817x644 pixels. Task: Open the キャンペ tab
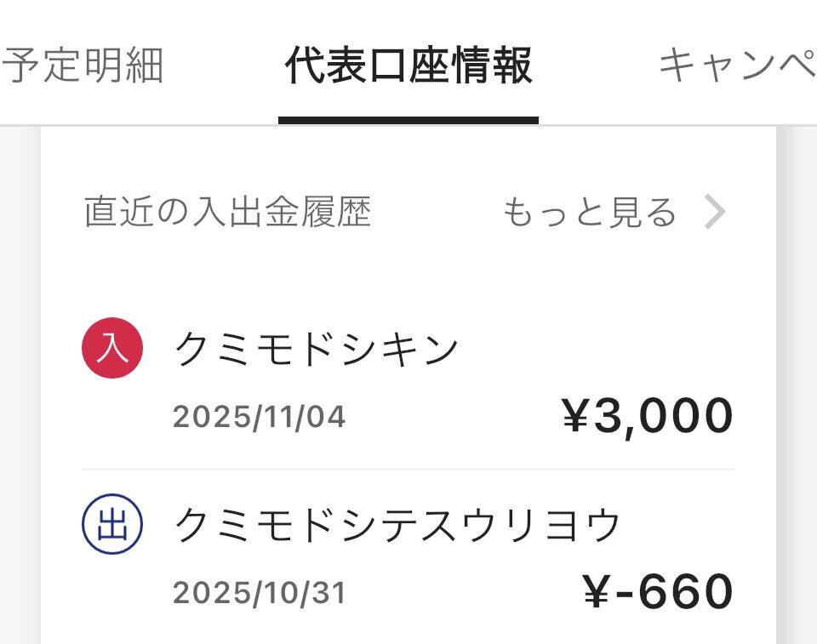tap(737, 66)
